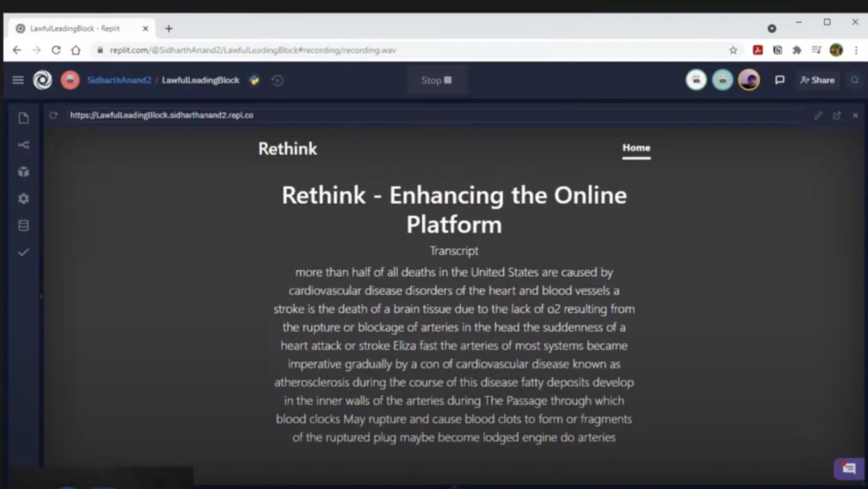This screenshot has height=489, width=868.
Task: Bookmark this page with the star icon
Action: pos(733,50)
